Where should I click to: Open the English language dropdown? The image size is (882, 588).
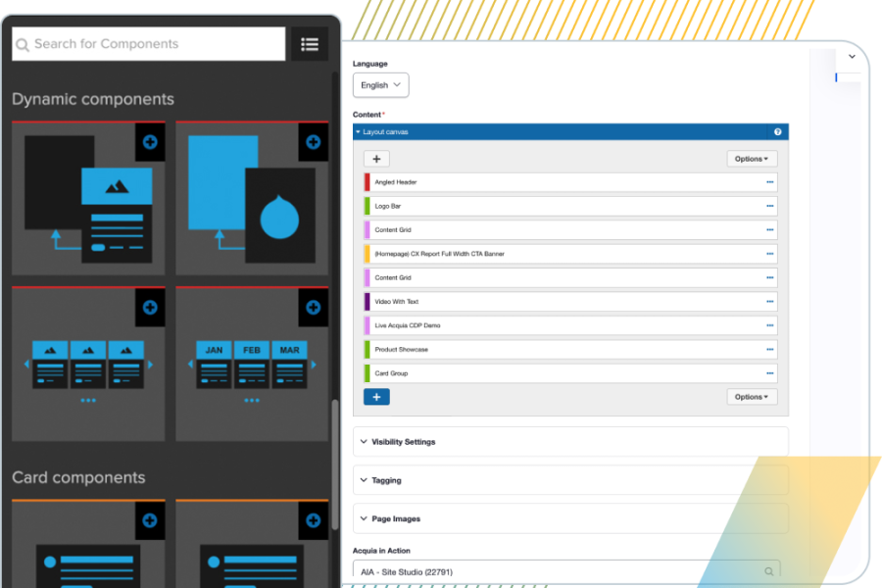pos(380,84)
